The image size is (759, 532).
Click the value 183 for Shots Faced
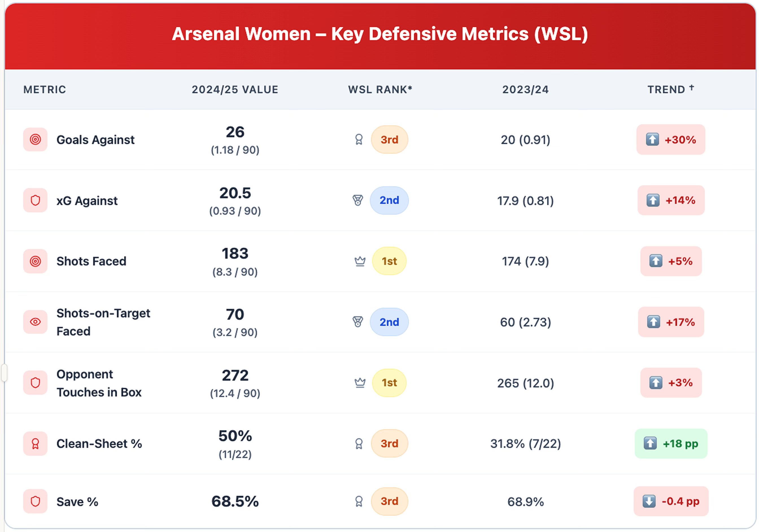[x=235, y=254]
